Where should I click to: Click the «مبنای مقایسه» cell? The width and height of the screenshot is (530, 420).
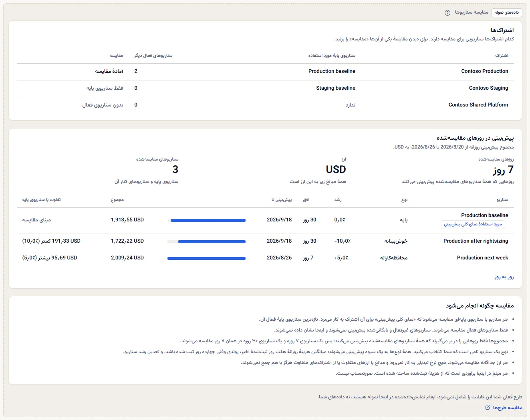(36, 220)
